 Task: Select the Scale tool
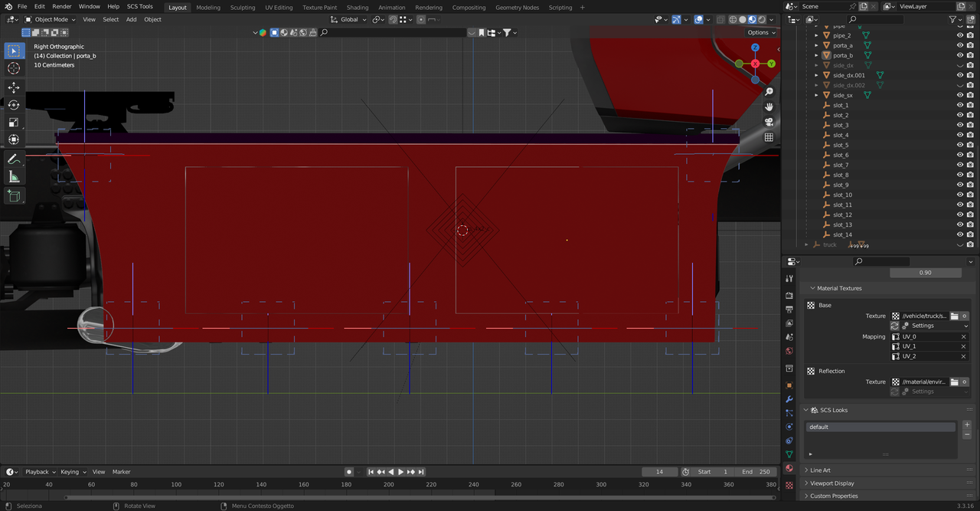pos(14,122)
